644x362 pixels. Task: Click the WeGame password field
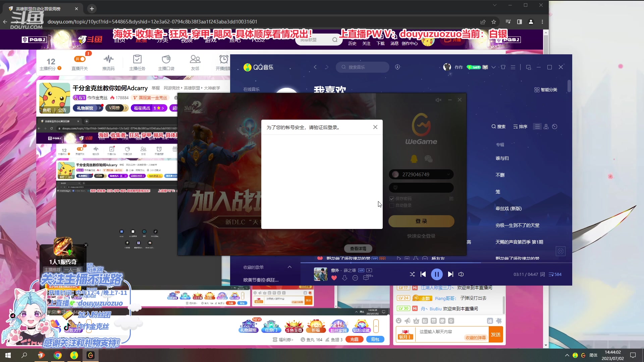click(x=421, y=188)
